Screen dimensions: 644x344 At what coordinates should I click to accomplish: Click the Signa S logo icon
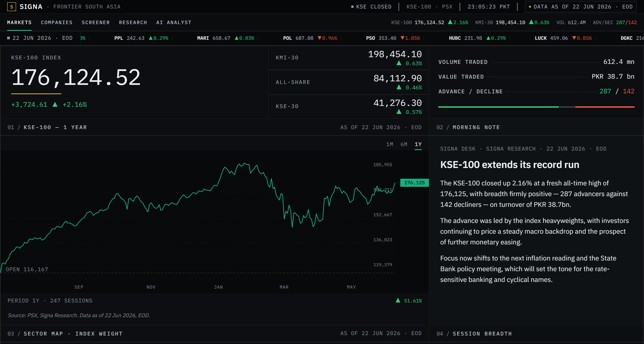coord(11,7)
